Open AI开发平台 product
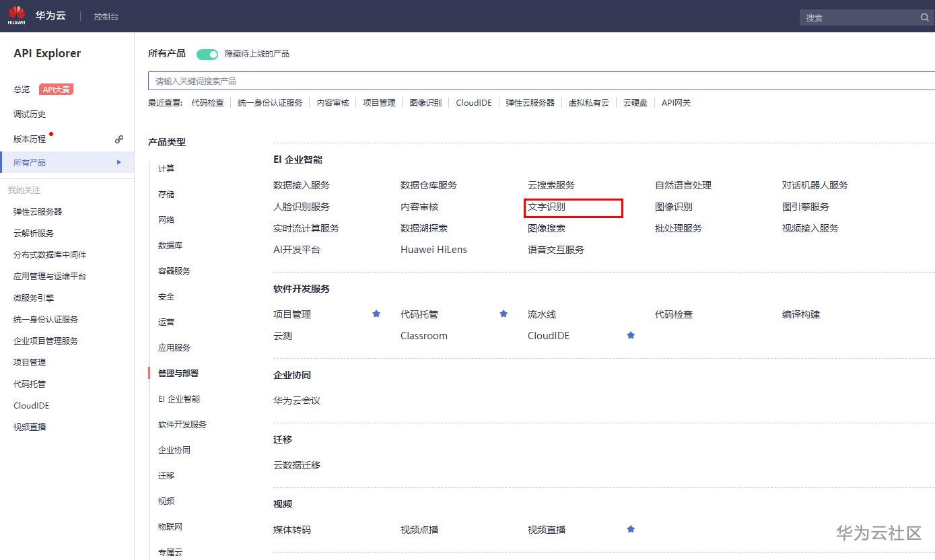935x560 pixels. click(x=297, y=250)
